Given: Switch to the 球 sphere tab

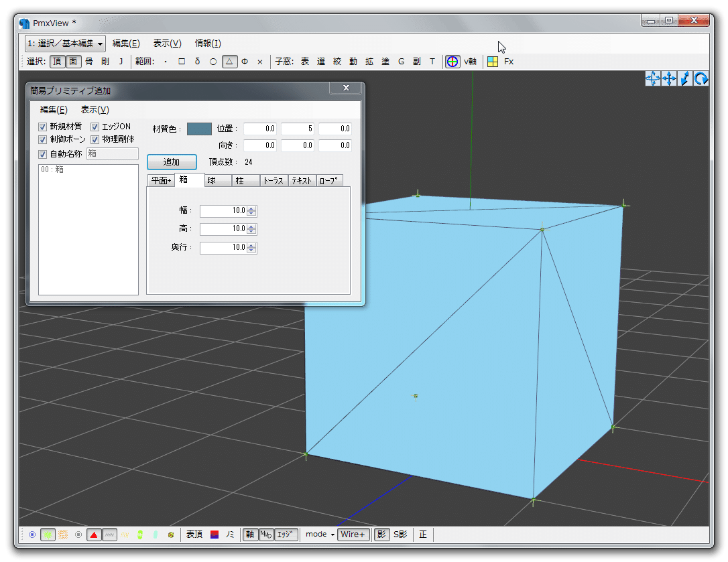Looking at the screenshot, I should click(x=212, y=180).
